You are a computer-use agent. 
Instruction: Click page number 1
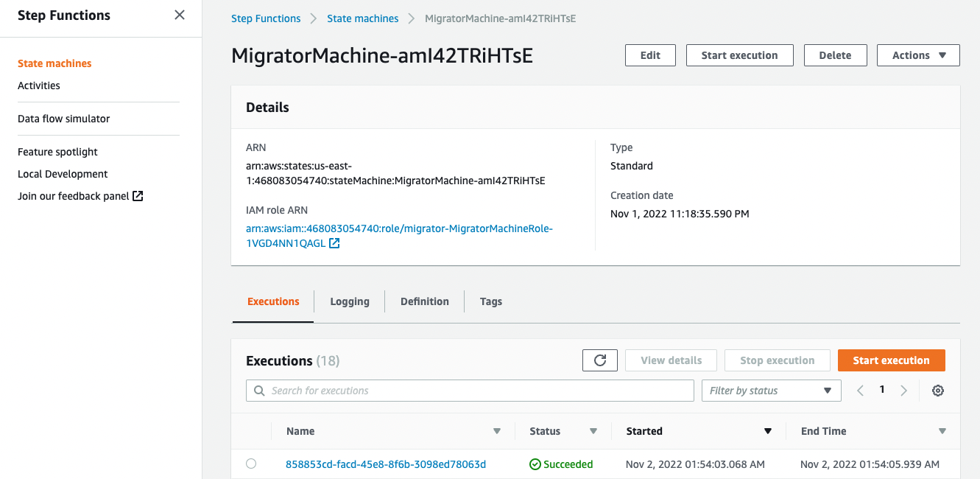[x=882, y=390]
